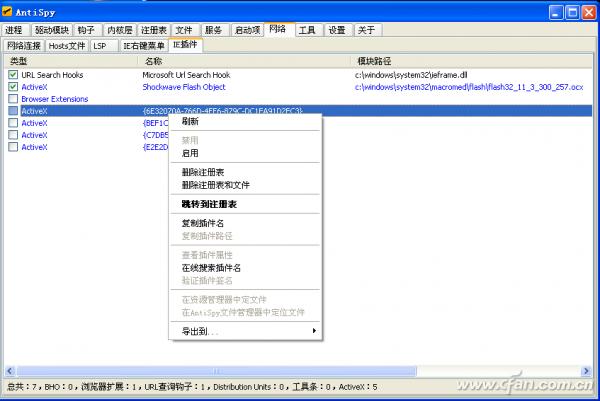
Task: Sort list by 模块路径 column header
Action: tap(375, 61)
